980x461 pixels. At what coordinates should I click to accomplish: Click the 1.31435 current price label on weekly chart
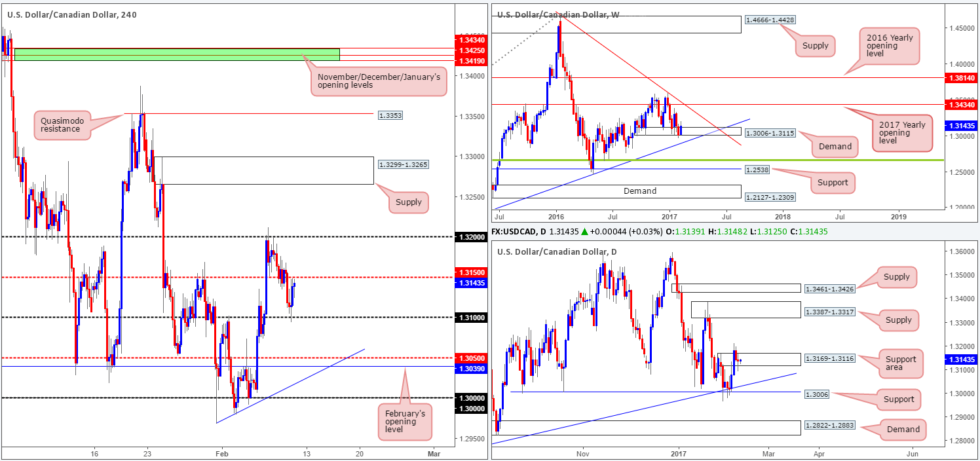tap(960, 126)
